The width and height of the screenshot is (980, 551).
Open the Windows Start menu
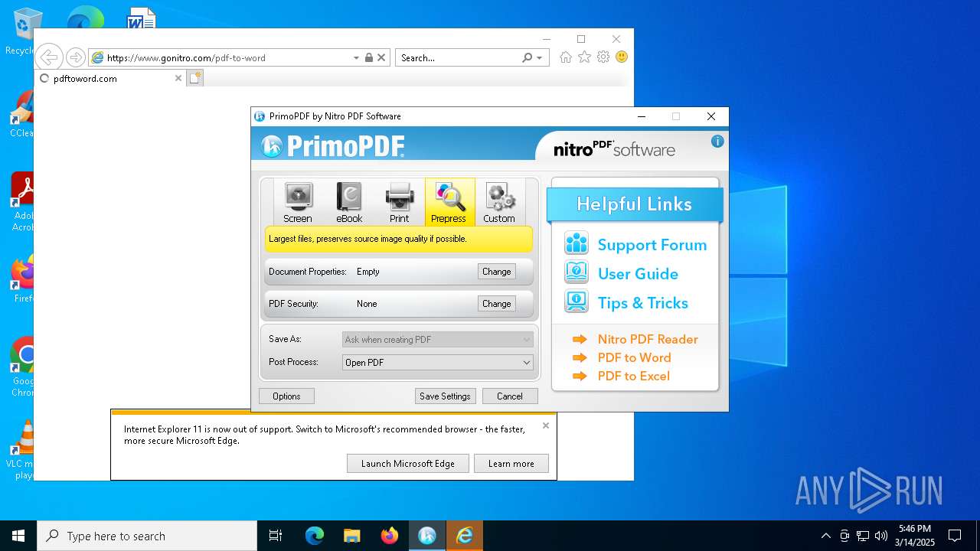[x=18, y=536]
